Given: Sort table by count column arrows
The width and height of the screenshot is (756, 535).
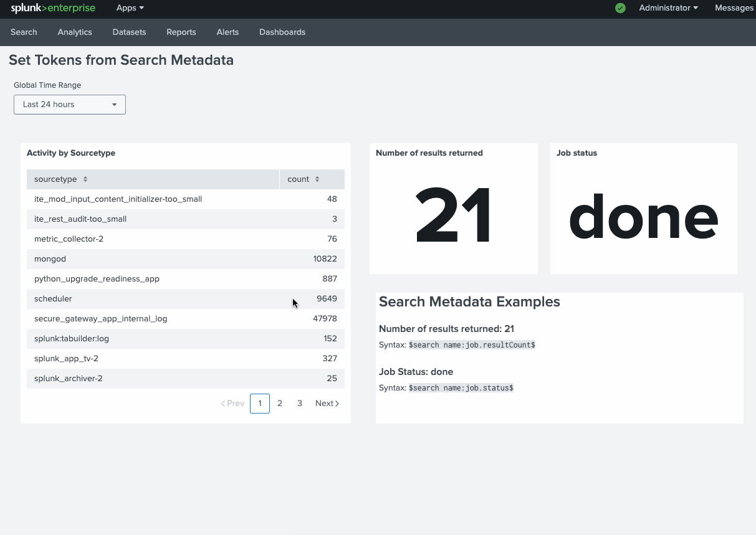Looking at the screenshot, I should [317, 179].
